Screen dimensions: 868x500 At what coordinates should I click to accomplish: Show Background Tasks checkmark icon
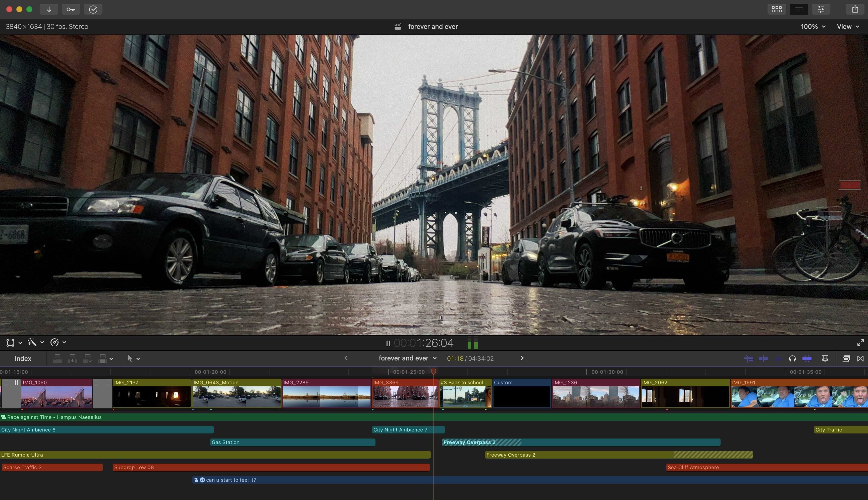pyautogui.click(x=93, y=9)
